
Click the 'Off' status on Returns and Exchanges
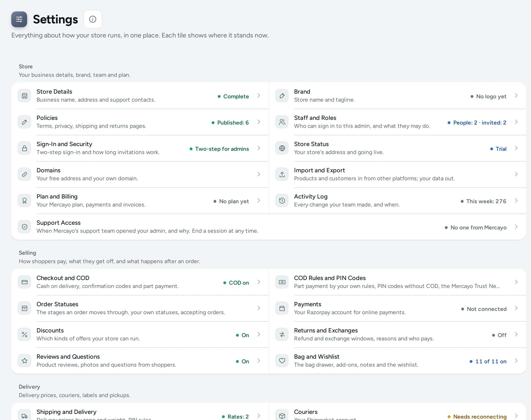pyautogui.click(x=499, y=335)
